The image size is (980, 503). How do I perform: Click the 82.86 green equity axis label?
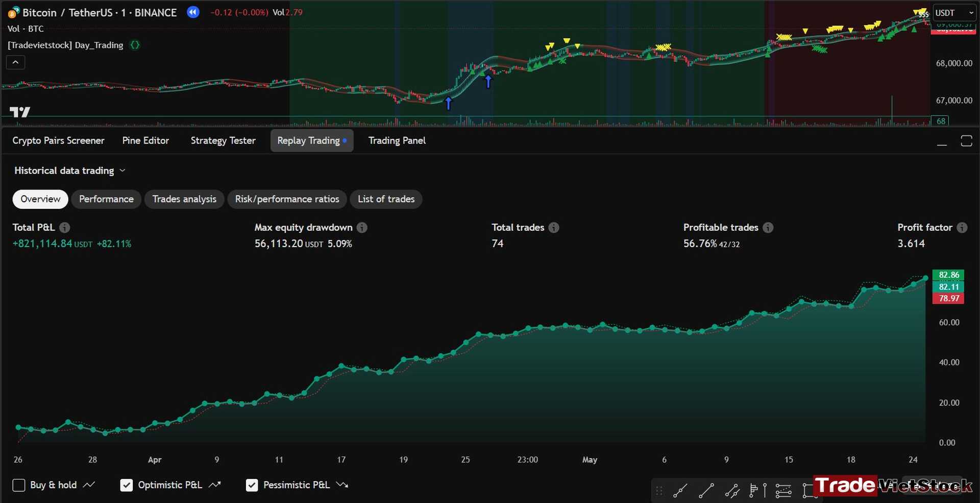pos(948,275)
